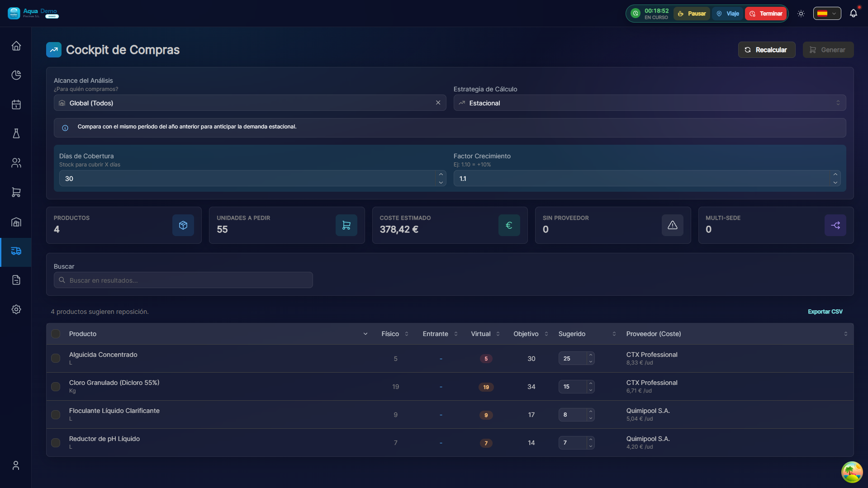Decrease Factor Crecimiento stepper
The height and width of the screenshot is (488, 868).
tap(835, 182)
